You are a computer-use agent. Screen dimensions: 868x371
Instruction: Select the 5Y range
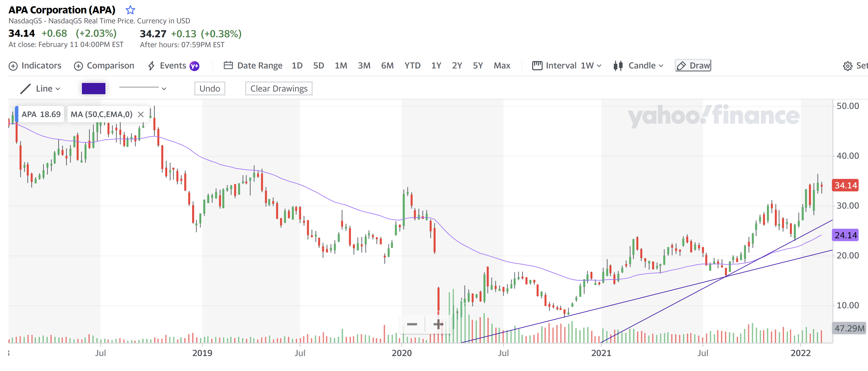pyautogui.click(x=478, y=66)
